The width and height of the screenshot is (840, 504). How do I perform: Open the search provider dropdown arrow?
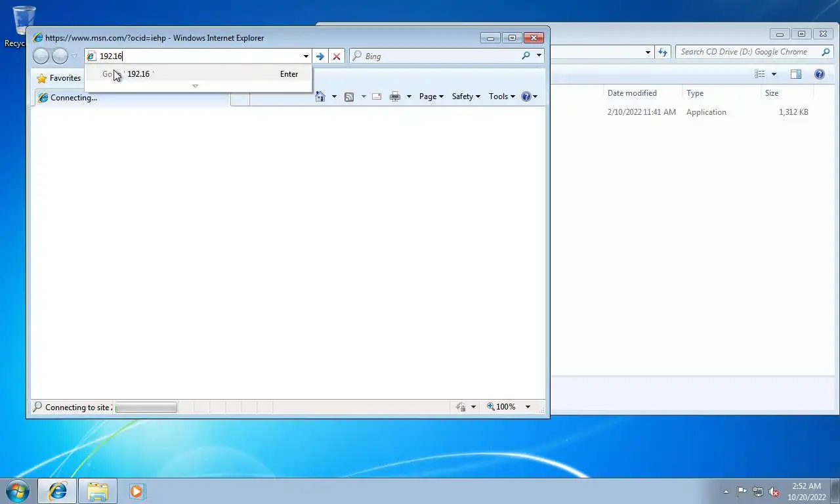(539, 56)
